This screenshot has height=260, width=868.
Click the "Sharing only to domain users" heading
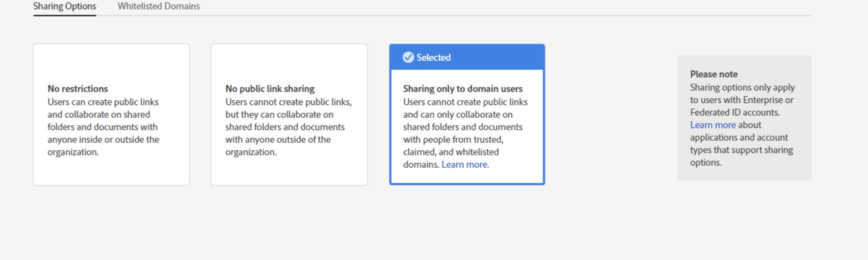pyautogui.click(x=463, y=89)
